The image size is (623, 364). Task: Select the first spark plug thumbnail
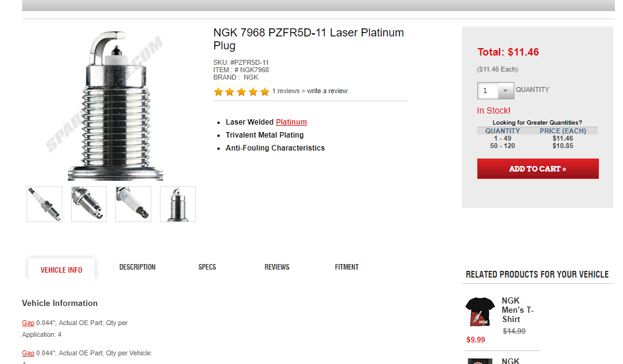(x=44, y=204)
